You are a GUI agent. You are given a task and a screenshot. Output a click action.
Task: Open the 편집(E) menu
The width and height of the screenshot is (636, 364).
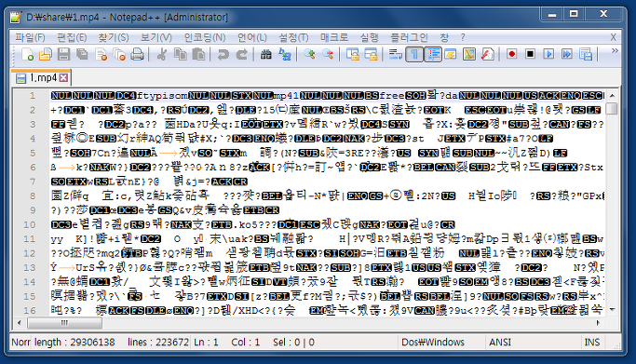point(72,37)
